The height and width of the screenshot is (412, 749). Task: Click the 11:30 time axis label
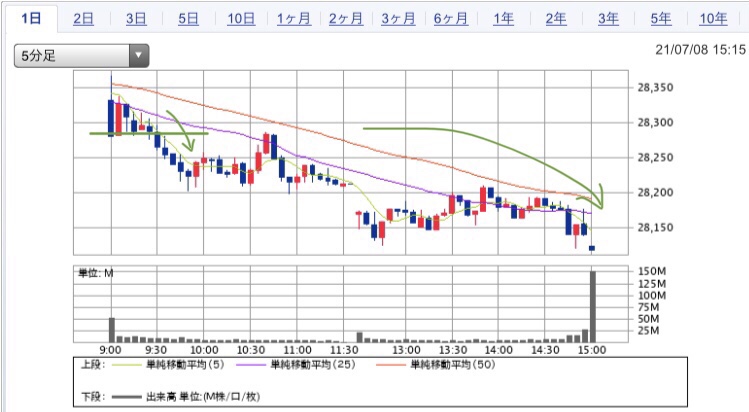click(344, 350)
